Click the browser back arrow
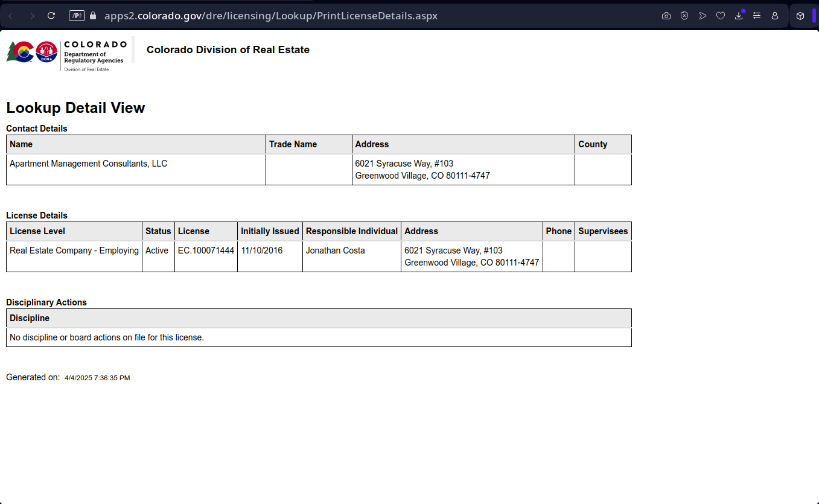The image size is (819, 504). click(x=10, y=16)
